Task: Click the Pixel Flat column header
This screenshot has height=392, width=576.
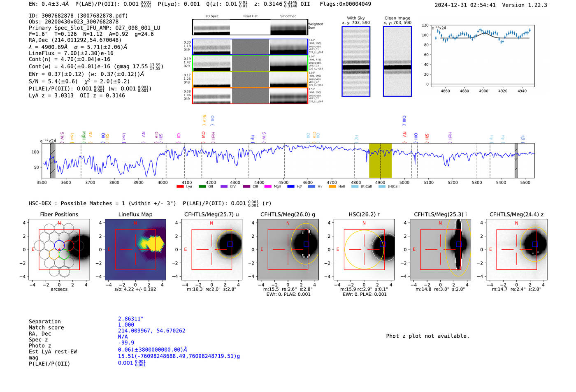Action: tap(250, 16)
